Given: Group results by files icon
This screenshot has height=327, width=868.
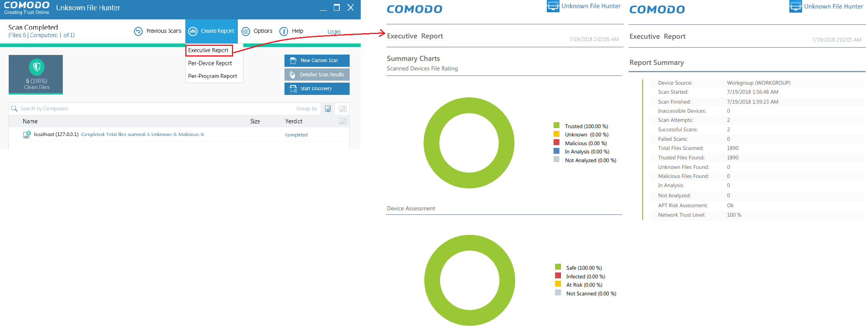Looking at the screenshot, I should tap(343, 109).
